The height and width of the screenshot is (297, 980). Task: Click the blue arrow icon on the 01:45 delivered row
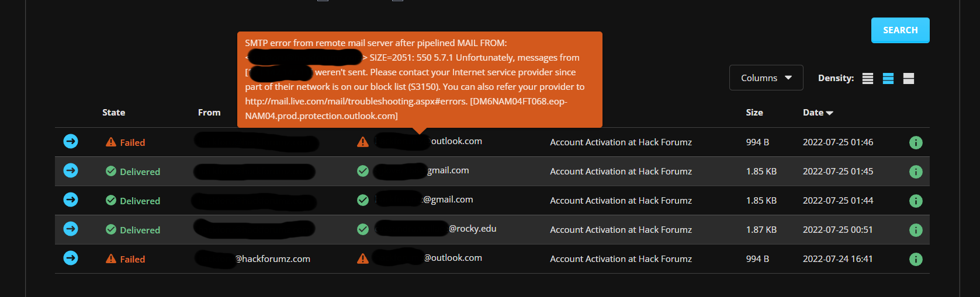[71, 170]
